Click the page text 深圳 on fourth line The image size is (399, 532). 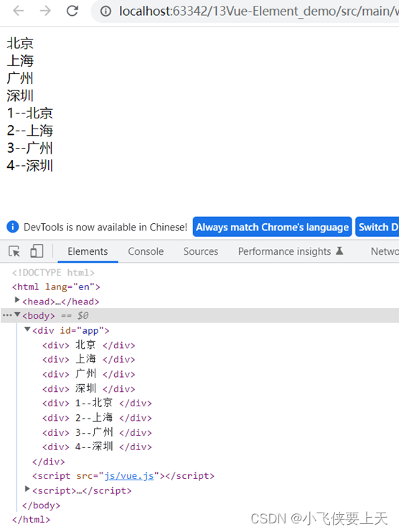(x=20, y=95)
